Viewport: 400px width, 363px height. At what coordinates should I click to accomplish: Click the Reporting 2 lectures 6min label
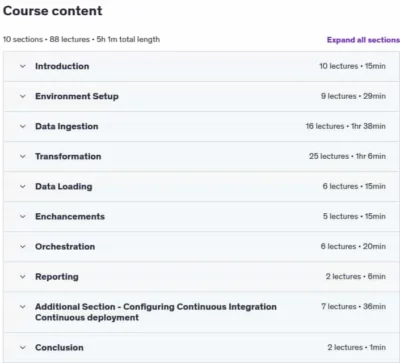point(356,277)
